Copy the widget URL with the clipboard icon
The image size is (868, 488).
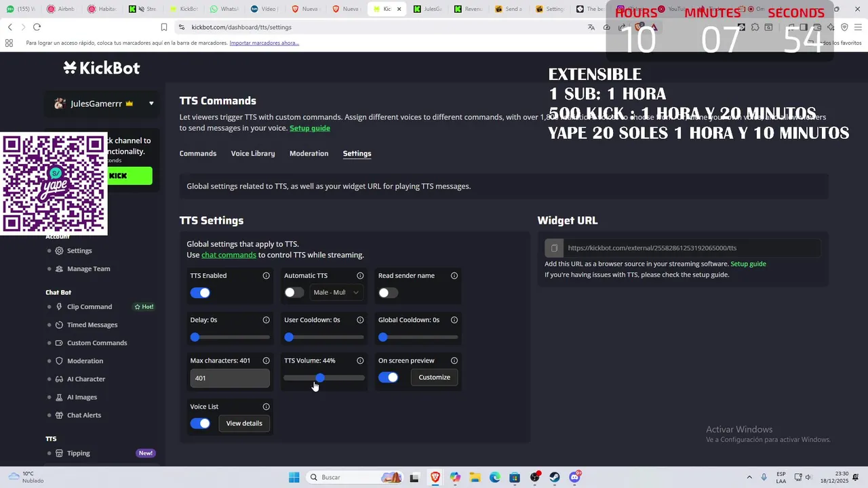pyautogui.click(x=554, y=248)
